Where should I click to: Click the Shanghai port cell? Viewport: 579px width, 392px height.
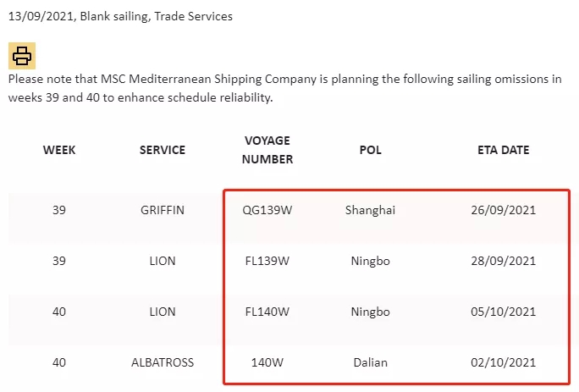point(370,210)
